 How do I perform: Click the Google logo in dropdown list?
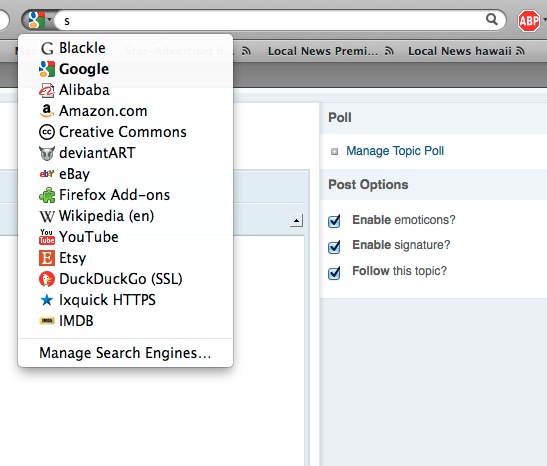[x=47, y=69]
